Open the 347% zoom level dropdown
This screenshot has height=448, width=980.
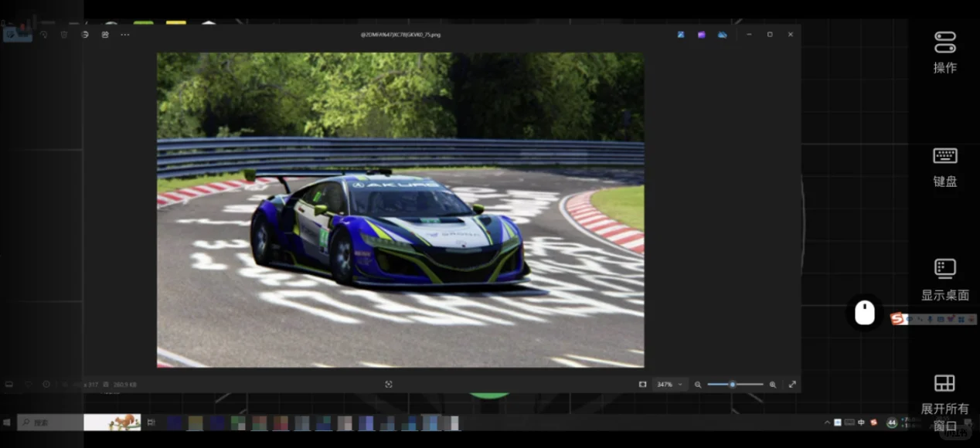point(669,384)
